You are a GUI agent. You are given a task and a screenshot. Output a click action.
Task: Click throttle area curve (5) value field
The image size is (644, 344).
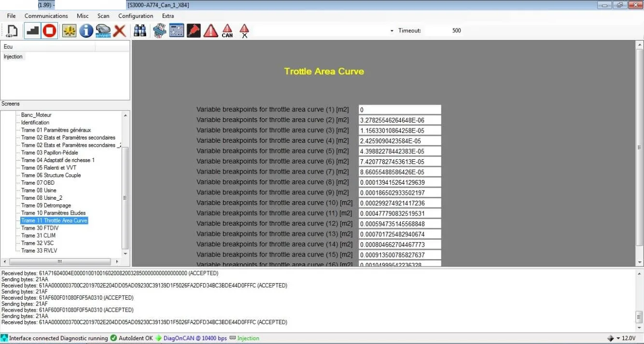point(400,151)
